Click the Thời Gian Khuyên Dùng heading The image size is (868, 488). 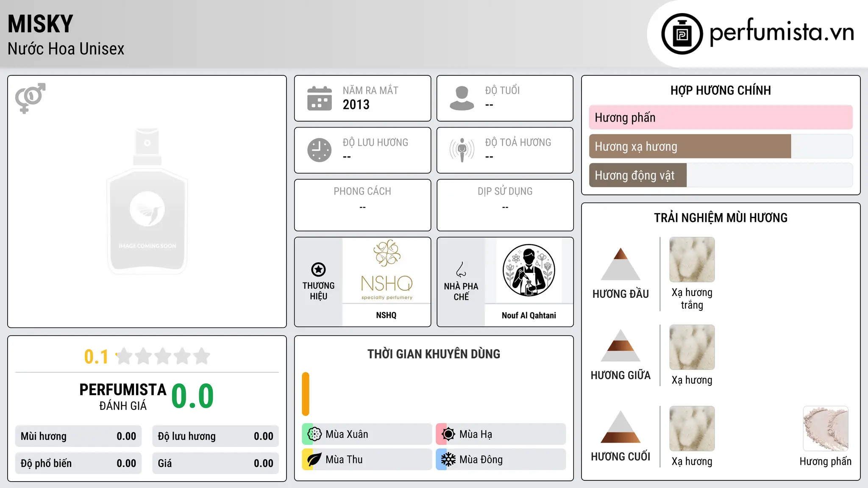pos(434,354)
